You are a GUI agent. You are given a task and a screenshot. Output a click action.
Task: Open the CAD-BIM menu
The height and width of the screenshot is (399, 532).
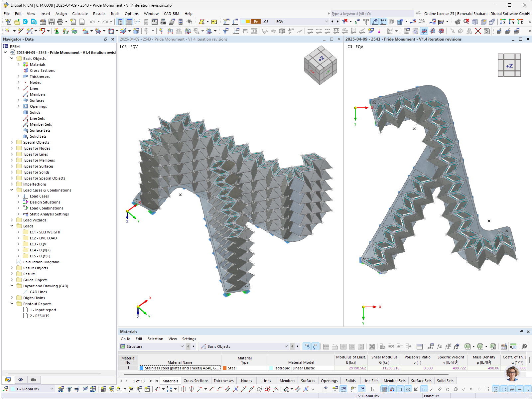(172, 14)
